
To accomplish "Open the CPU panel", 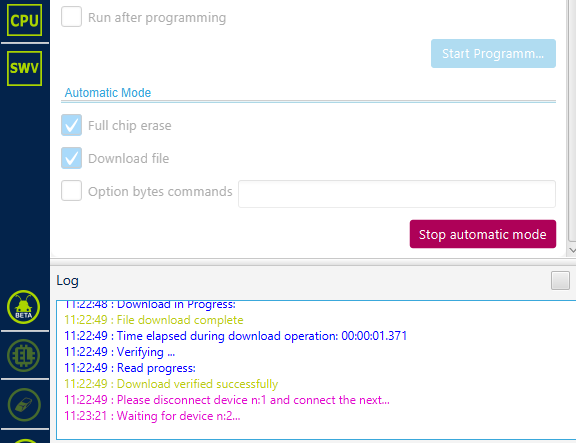I will coord(24,20).
